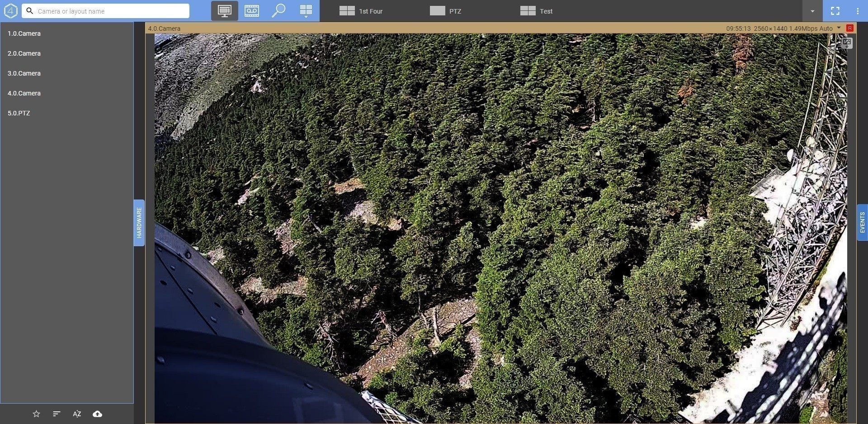Open the archive playback tape icon
This screenshot has height=424, width=868.
[x=251, y=11]
